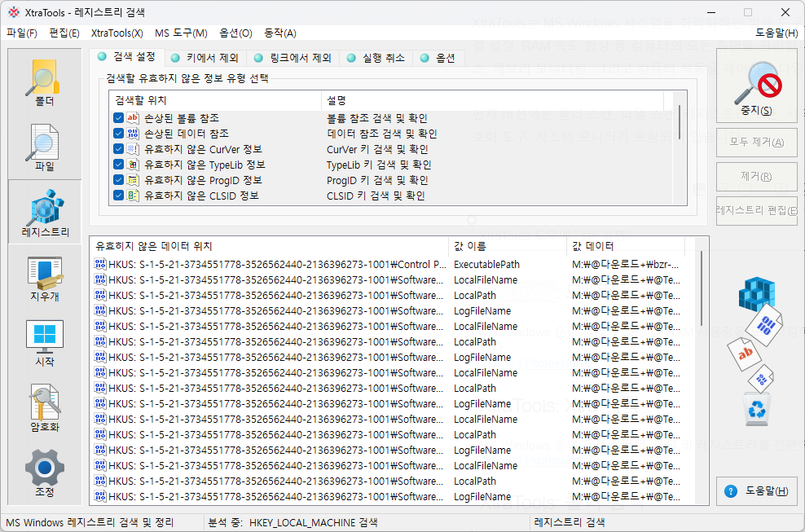This screenshot has height=532, width=805.
Task: Click the teal bullet on 옵션 tab
Action: pyautogui.click(x=424, y=58)
